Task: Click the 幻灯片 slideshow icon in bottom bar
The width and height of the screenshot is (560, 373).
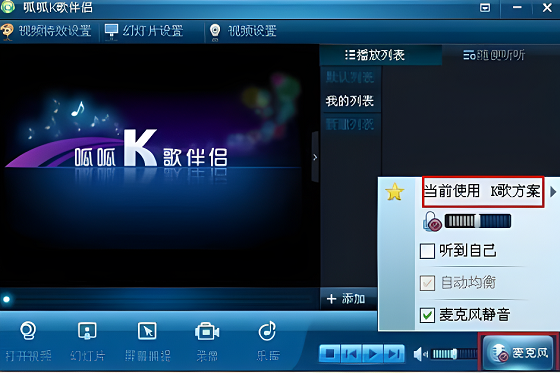Action: click(x=87, y=331)
